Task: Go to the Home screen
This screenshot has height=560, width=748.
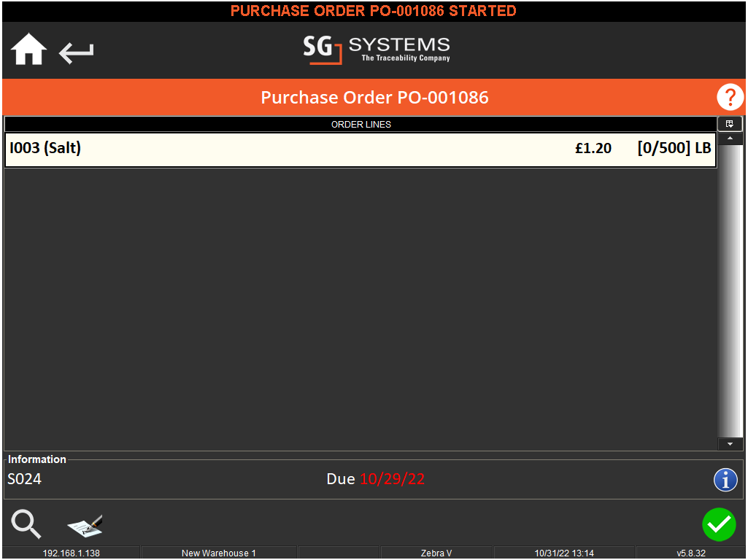Action: click(x=29, y=51)
